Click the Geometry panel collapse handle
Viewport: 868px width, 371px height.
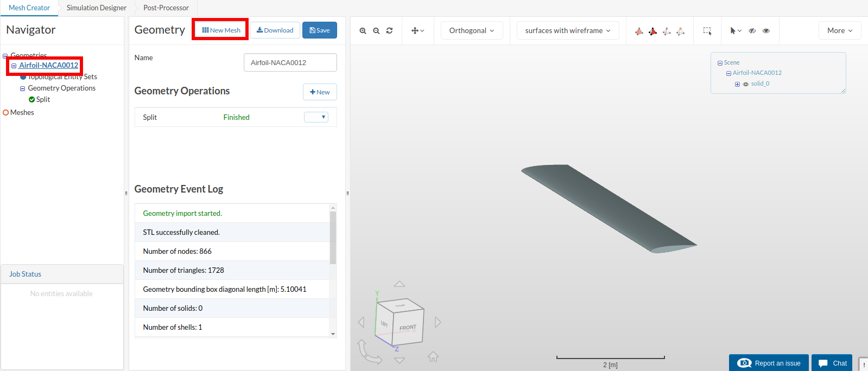pos(347,193)
